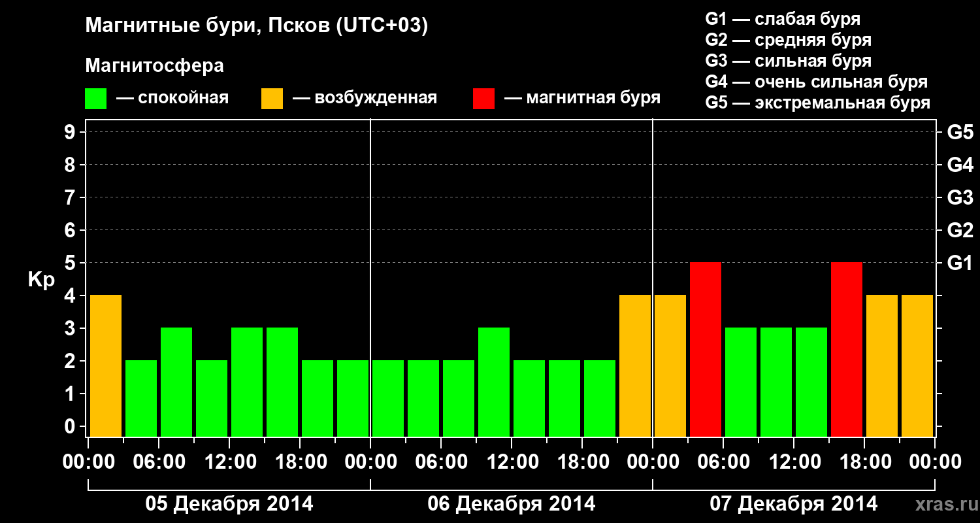
Task: Click the '5' value on the Kp axis
Action: point(71,263)
